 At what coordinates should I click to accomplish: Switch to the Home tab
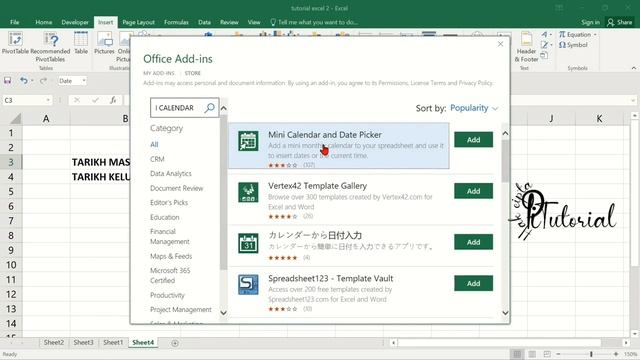pyautogui.click(x=44, y=22)
